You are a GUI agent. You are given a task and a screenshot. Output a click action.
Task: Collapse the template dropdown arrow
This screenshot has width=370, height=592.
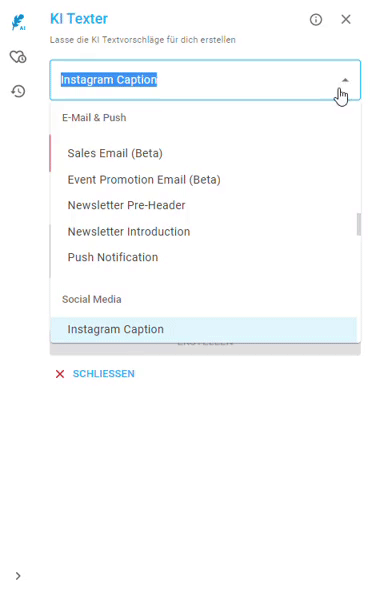point(345,80)
